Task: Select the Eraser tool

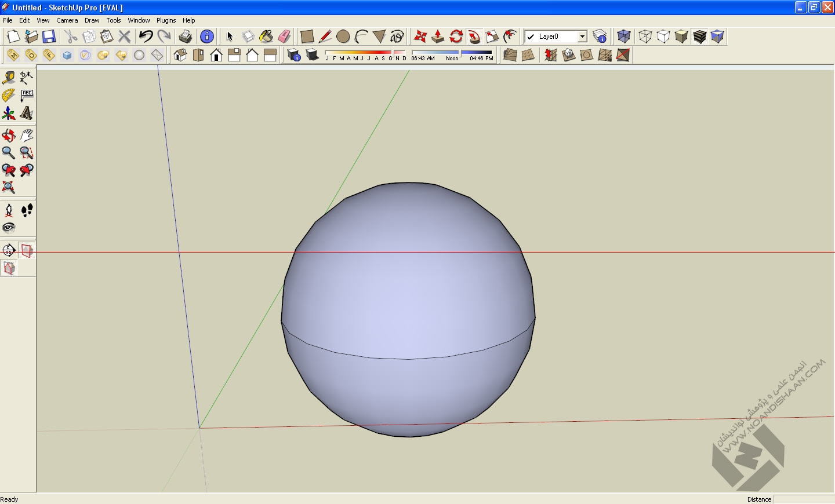Action: pyautogui.click(x=284, y=36)
